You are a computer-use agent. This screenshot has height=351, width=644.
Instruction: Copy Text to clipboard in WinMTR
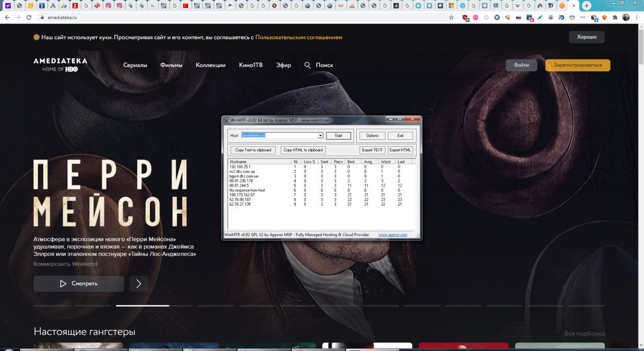[254, 150]
